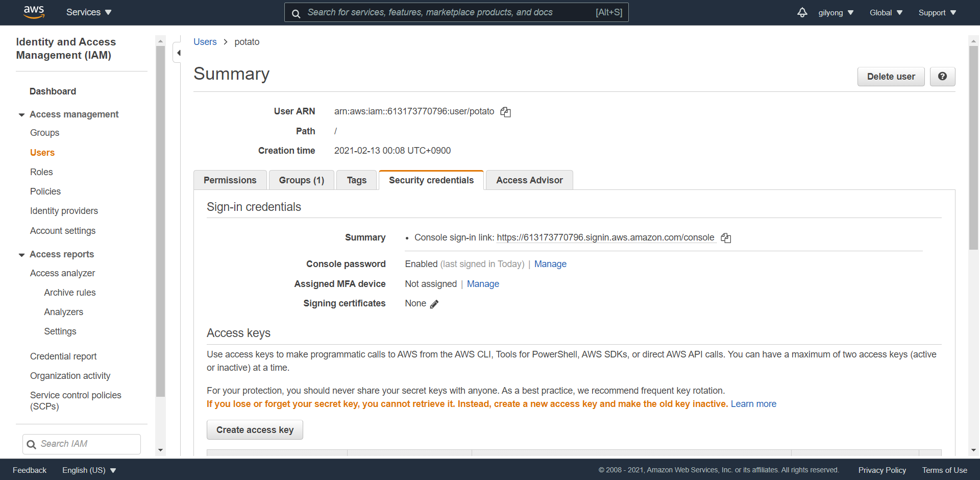Open Analyzers in the sidebar
Viewport: 980px width, 480px height.
[x=64, y=312]
